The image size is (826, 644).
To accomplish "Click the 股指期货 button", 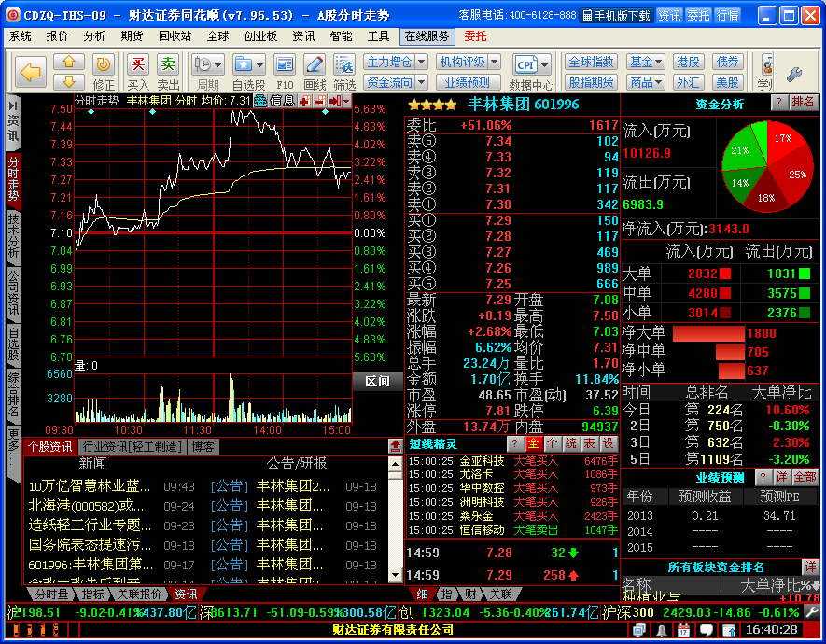I will tap(591, 82).
